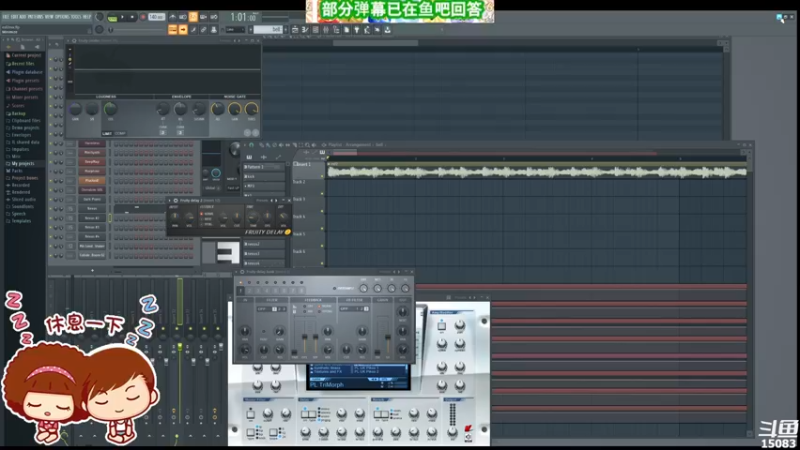This screenshot has width=800, height=450.
Task: Click the FB feedback fader in delay bank
Action: coord(305,339)
